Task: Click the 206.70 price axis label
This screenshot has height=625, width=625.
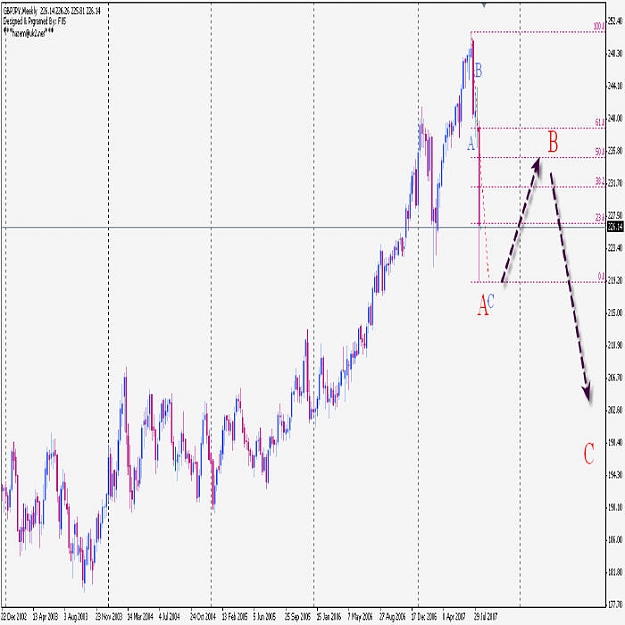Action: [x=615, y=377]
